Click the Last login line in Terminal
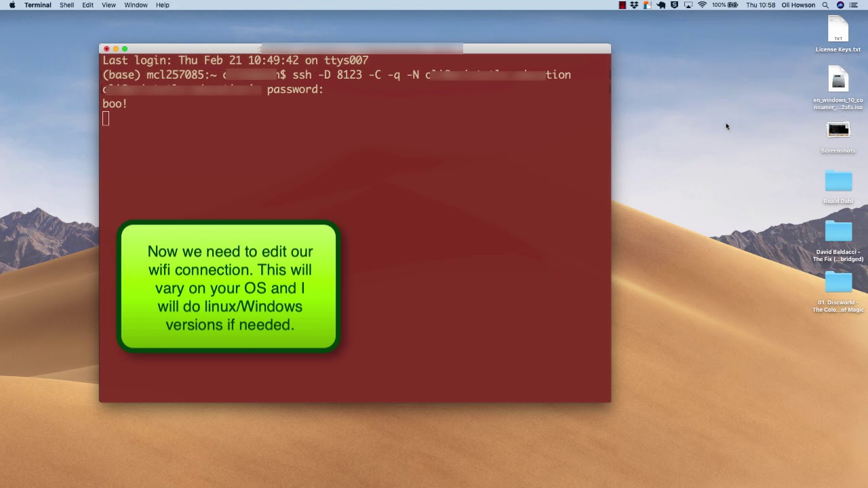This screenshot has height=488, width=868. [x=235, y=60]
